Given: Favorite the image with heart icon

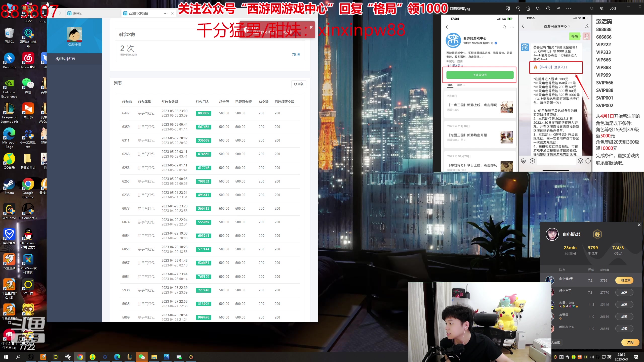Looking at the screenshot, I should click(x=538, y=9).
